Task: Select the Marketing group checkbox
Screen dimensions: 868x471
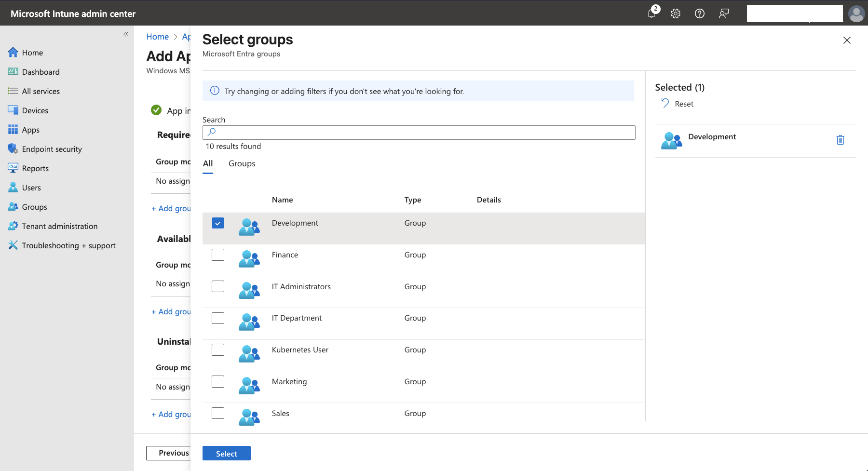Action: [x=218, y=382]
